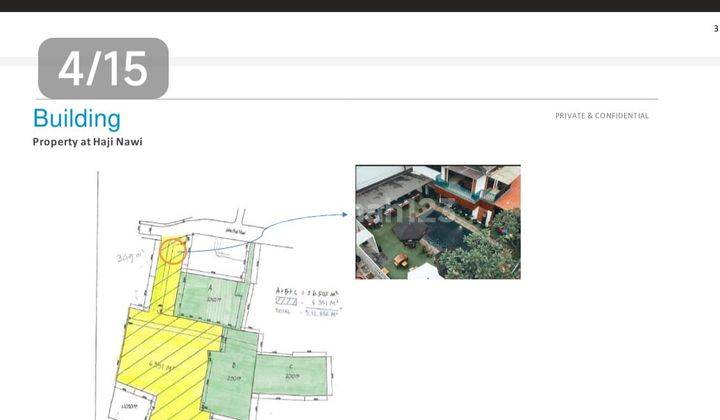Click the 'Property at Haji Nawi' subtitle

(88, 142)
